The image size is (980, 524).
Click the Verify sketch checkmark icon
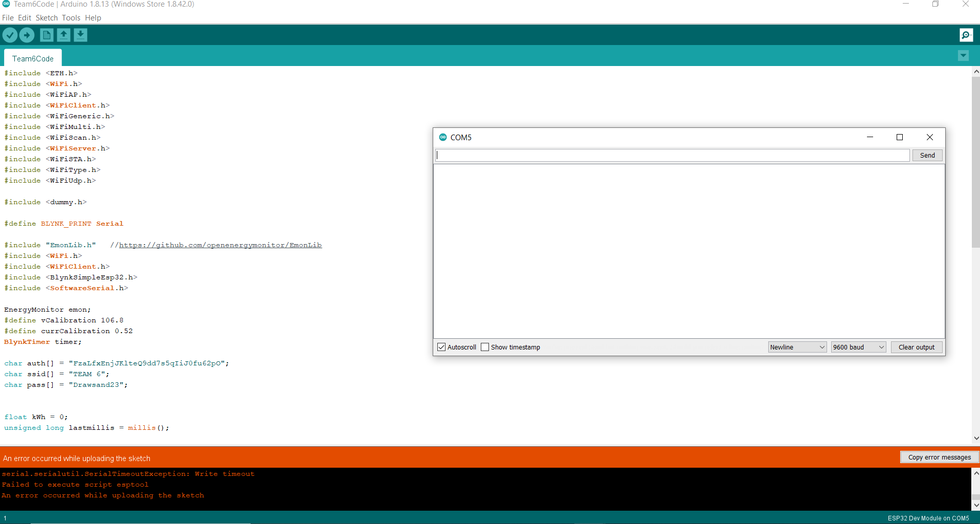[x=10, y=35]
